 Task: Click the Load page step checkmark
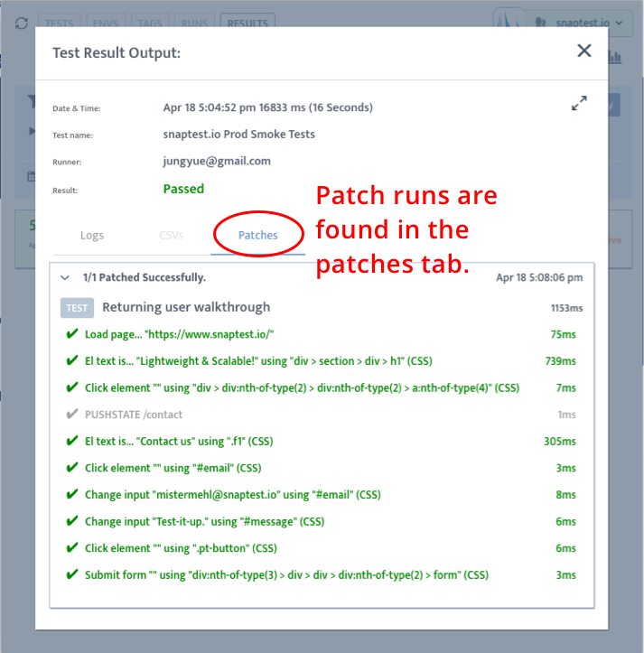[72, 334]
